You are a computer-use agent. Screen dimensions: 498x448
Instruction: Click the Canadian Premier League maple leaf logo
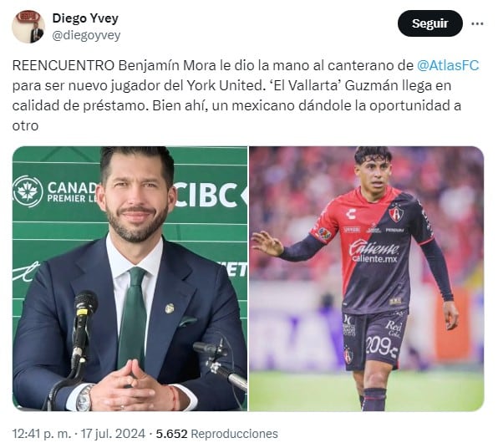pyautogui.click(x=28, y=191)
